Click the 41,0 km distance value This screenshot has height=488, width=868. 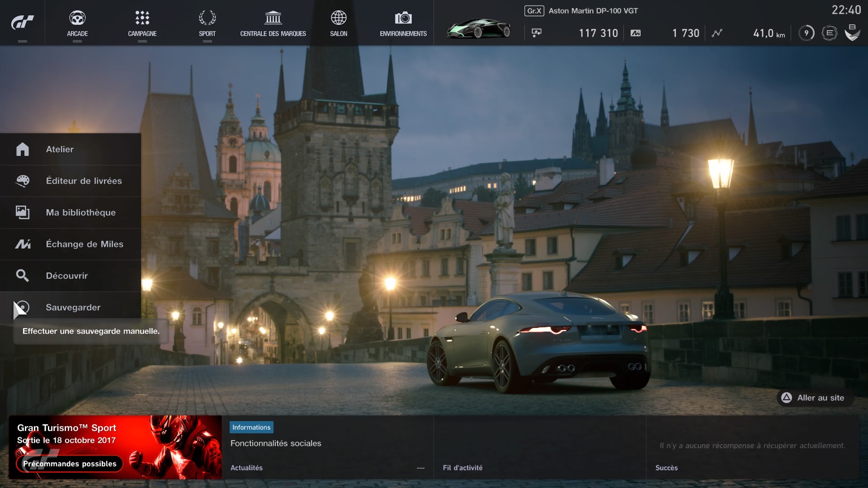(769, 33)
